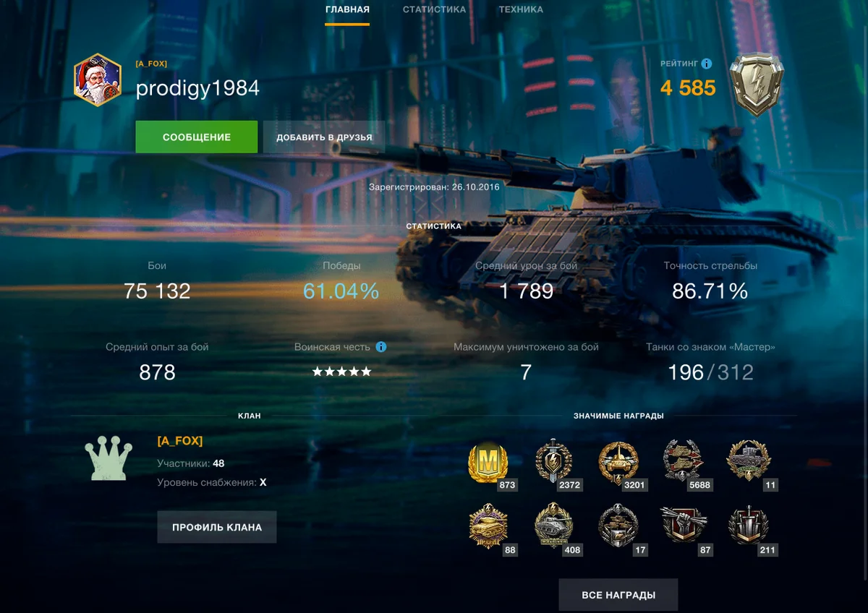868x613 pixels.
Task: Click the green Сообщение button
Action: [196, 137]
